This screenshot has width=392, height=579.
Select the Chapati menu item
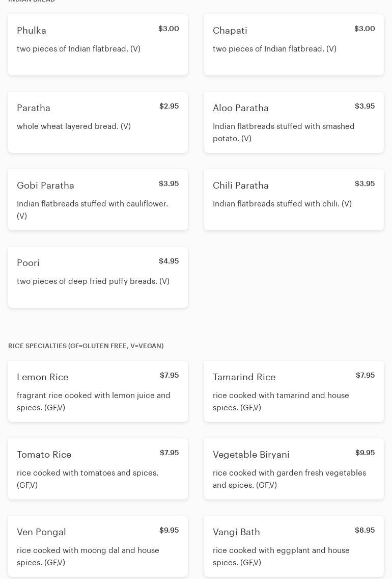tap(294, 45)
